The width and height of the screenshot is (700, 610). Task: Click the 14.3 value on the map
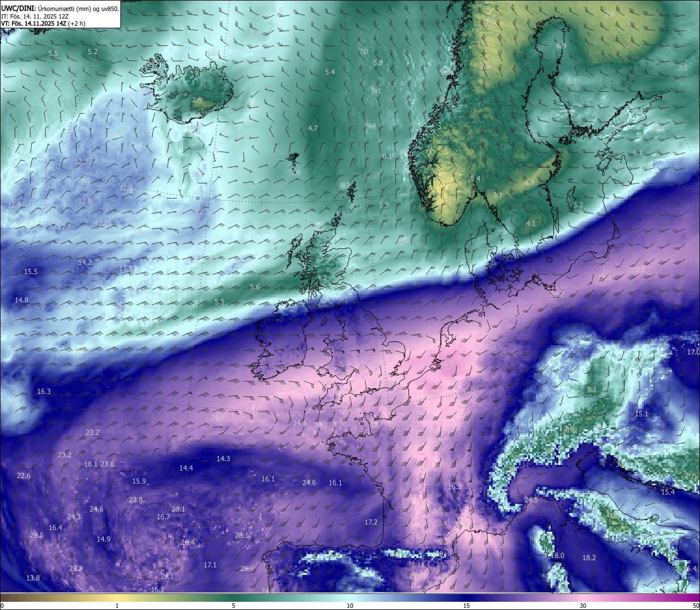tap(223, 459)
